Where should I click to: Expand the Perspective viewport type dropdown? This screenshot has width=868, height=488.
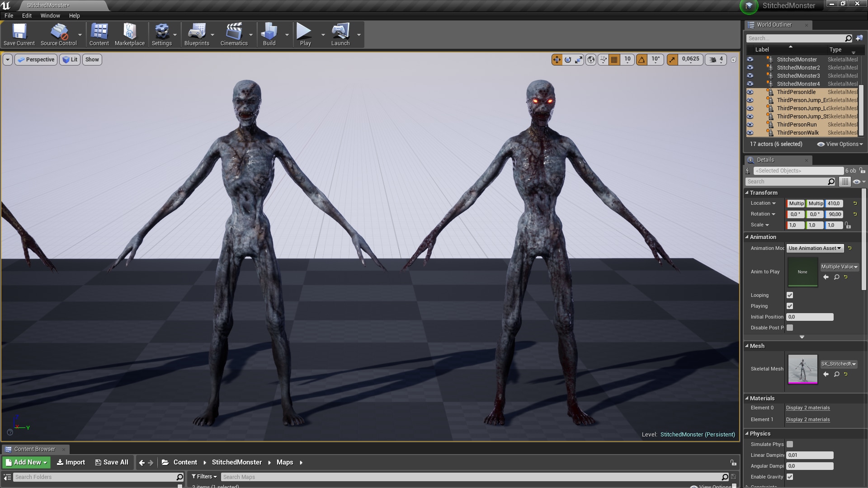[36, 60]
